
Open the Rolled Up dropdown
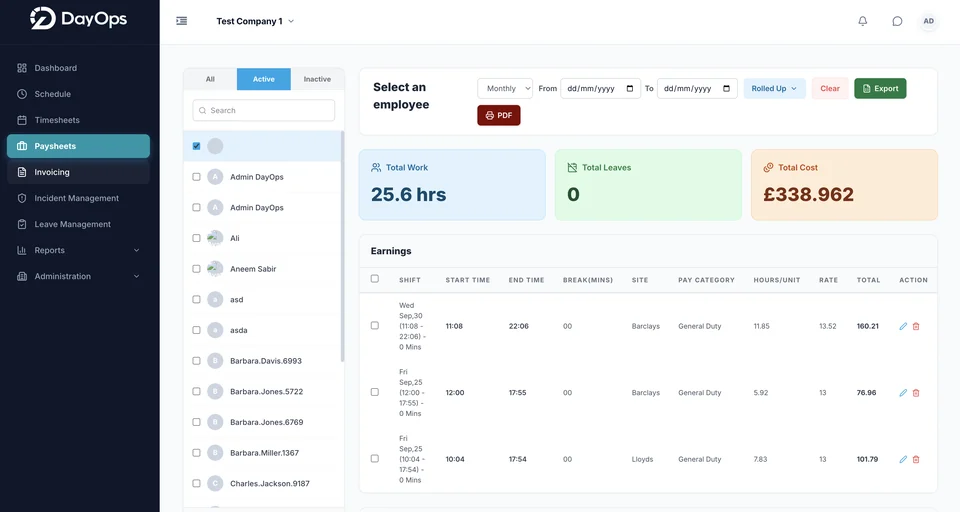[774, 88]
